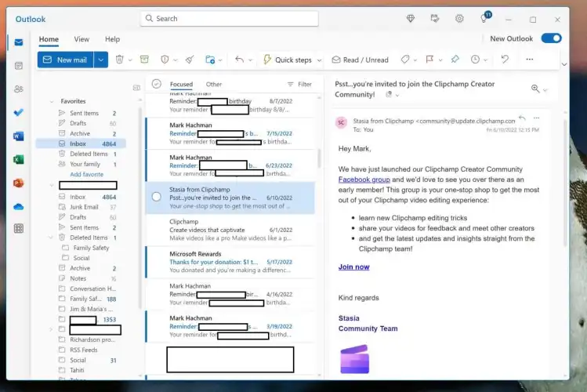Viewport: 587px width, 392px height.
Task: Check the circle on the Stasia from Clipchamp email
Action: pos(157,197)
